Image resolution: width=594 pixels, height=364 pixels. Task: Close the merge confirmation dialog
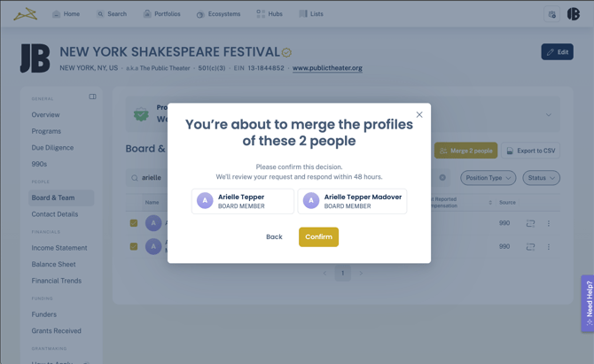(x=419, y=114)
